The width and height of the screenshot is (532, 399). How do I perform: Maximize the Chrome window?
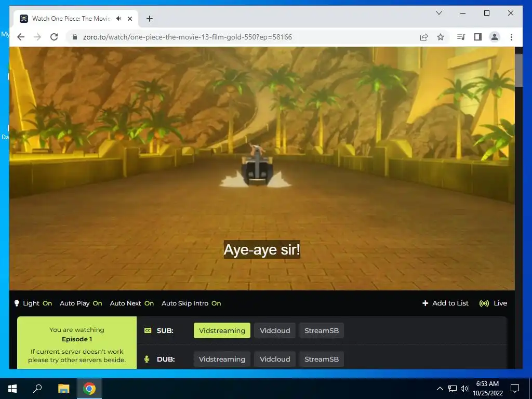[486, 13]
